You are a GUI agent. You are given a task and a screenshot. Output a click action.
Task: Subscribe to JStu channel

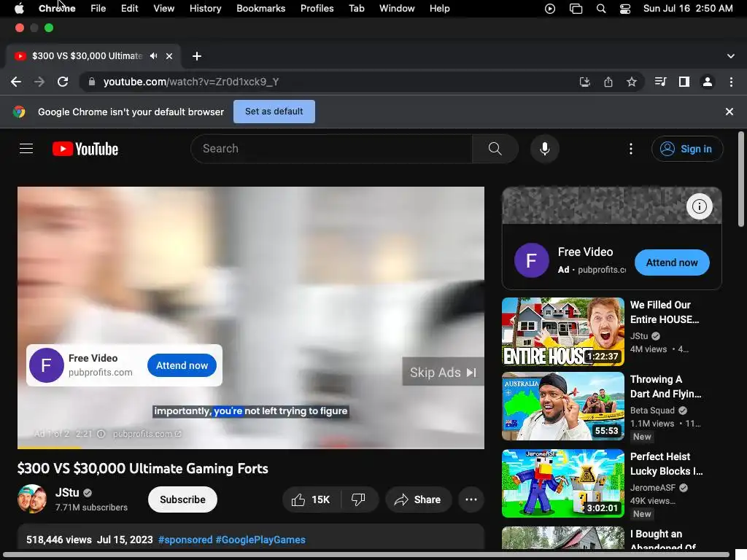click(182, 499)
